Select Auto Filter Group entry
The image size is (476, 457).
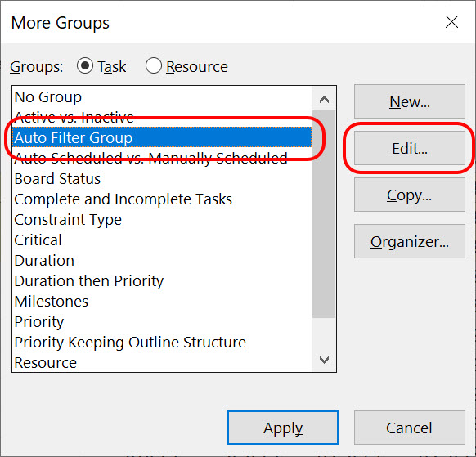163,138
